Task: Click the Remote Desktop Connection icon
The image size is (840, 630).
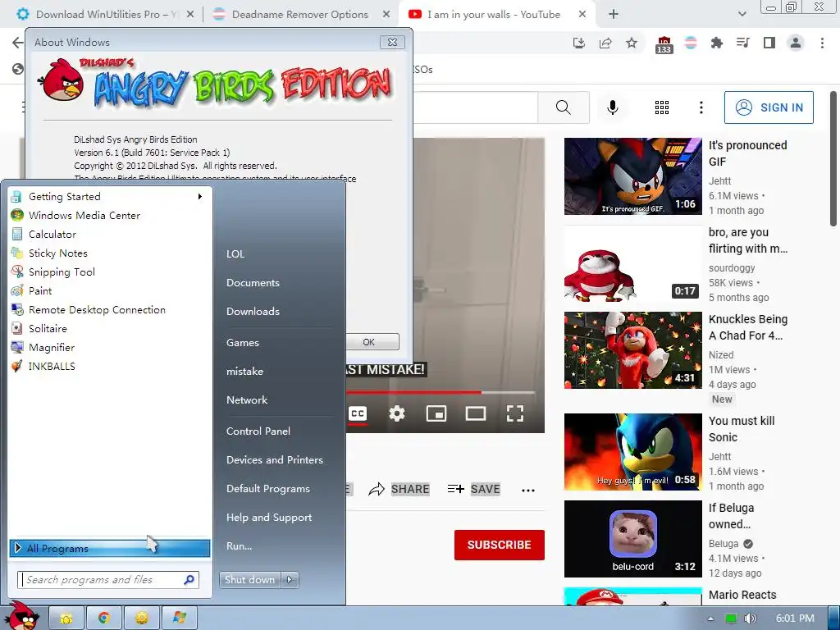Action: pyautogui.click(x=17, y=309)
